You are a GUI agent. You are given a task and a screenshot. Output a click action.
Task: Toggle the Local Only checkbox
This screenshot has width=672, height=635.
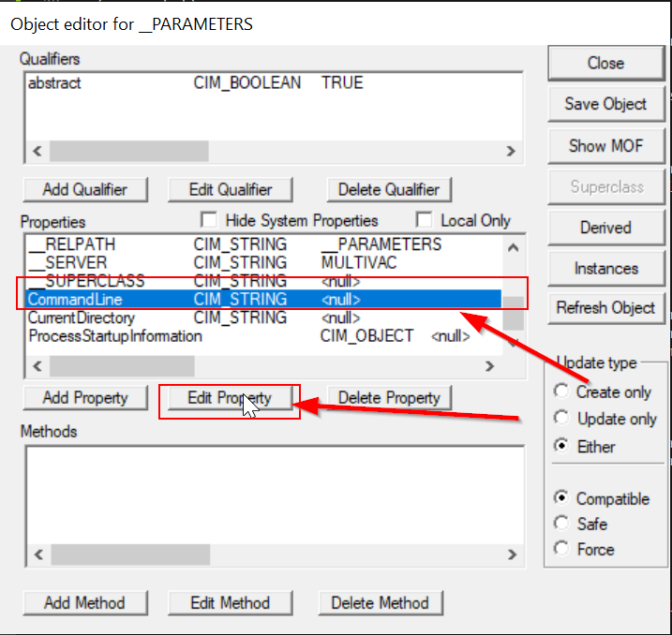425,221
